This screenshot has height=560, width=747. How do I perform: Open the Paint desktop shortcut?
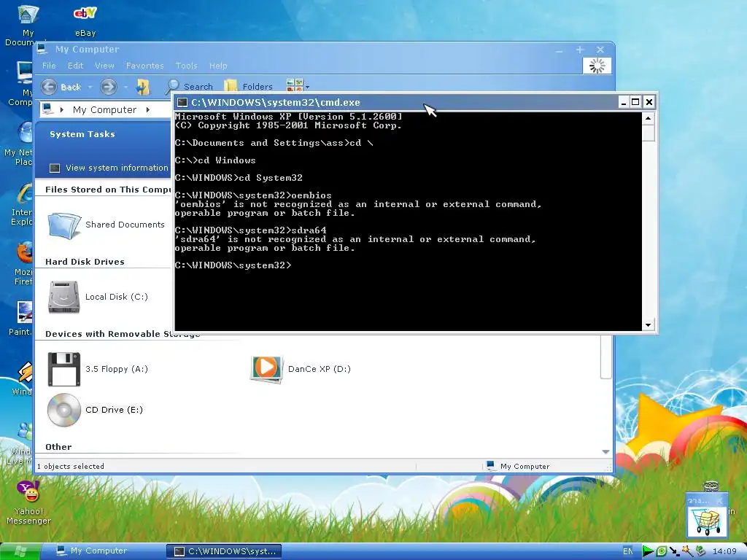(x=22, y=318)
